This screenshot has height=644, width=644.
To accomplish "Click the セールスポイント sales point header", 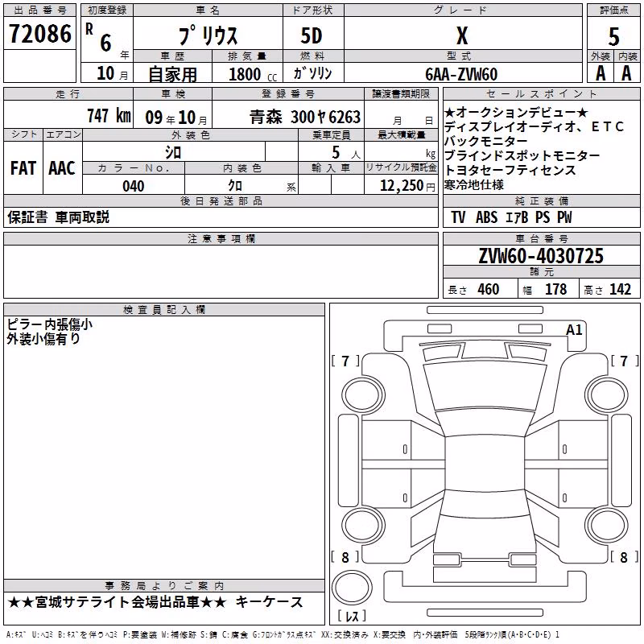I will [x=541, y=94].
